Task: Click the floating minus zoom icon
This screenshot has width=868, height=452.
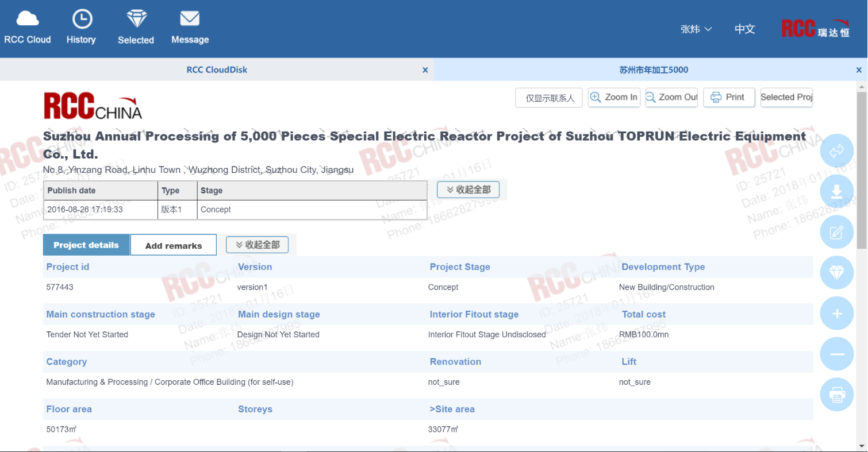Action: [x=837, y=354]
